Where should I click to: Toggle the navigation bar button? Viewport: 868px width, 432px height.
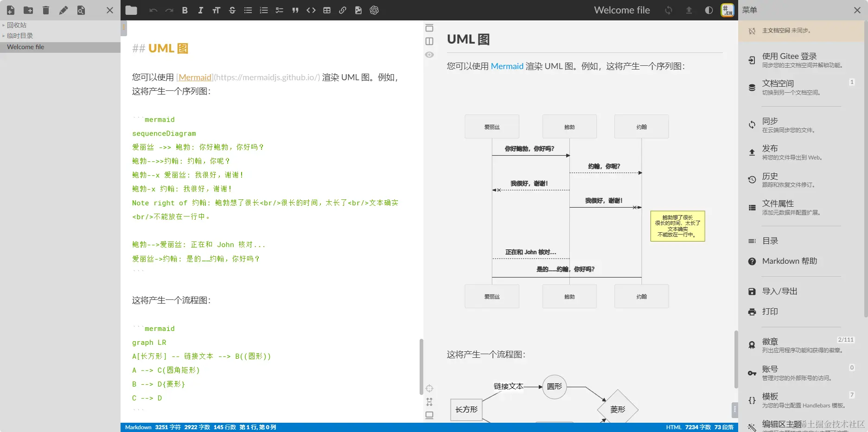(429, 28)
